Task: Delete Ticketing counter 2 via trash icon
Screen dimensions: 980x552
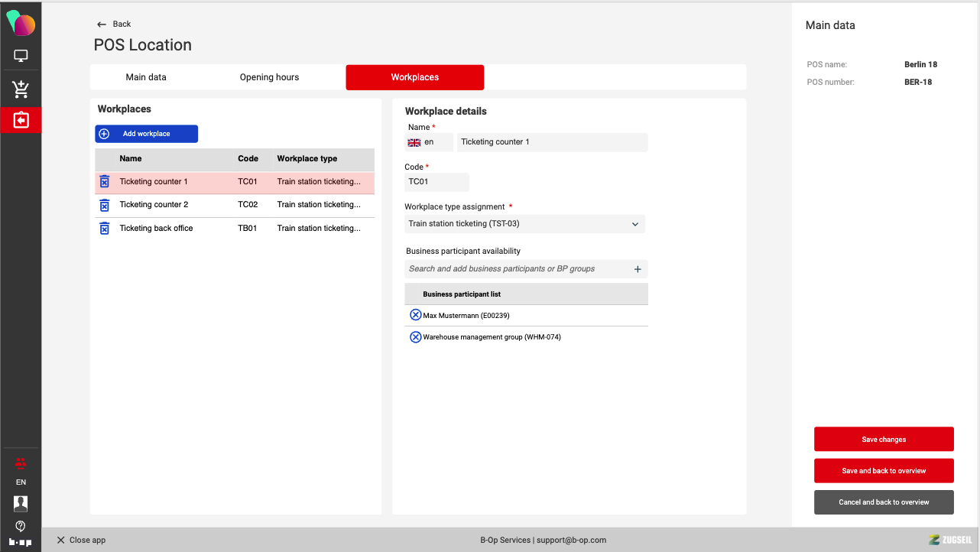Action: (105, 205)
